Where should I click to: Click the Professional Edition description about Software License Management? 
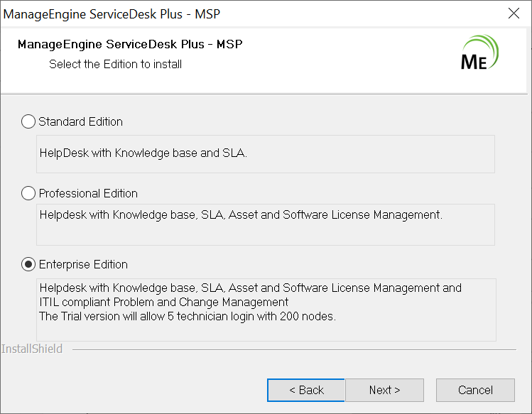pyautogui.click(x=241, y=214)
